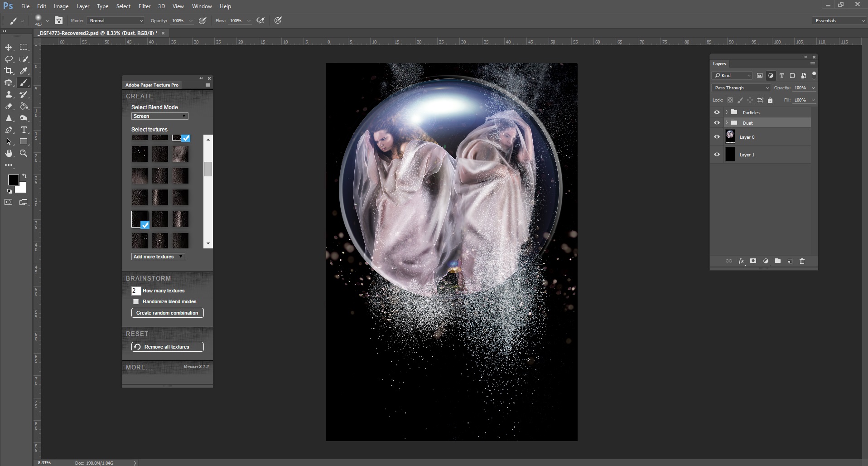Grab the Hand tool
The height and width of the screenshot is (466, 868).
point(9,153)
